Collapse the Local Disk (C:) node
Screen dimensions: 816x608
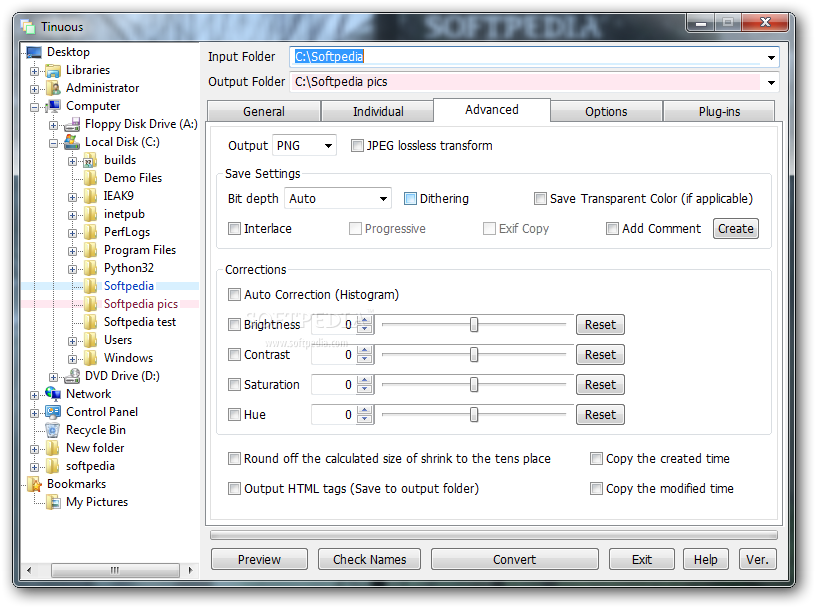(53, 143)
